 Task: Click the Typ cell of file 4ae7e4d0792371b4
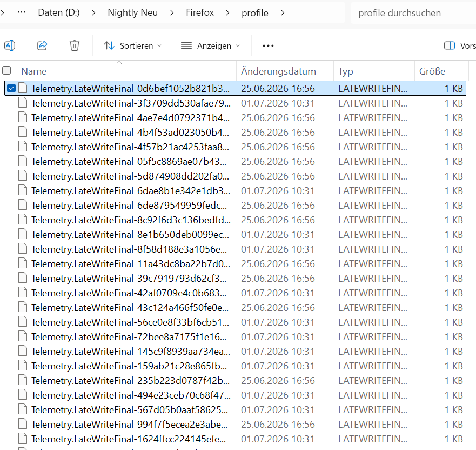tap(373, 118)
